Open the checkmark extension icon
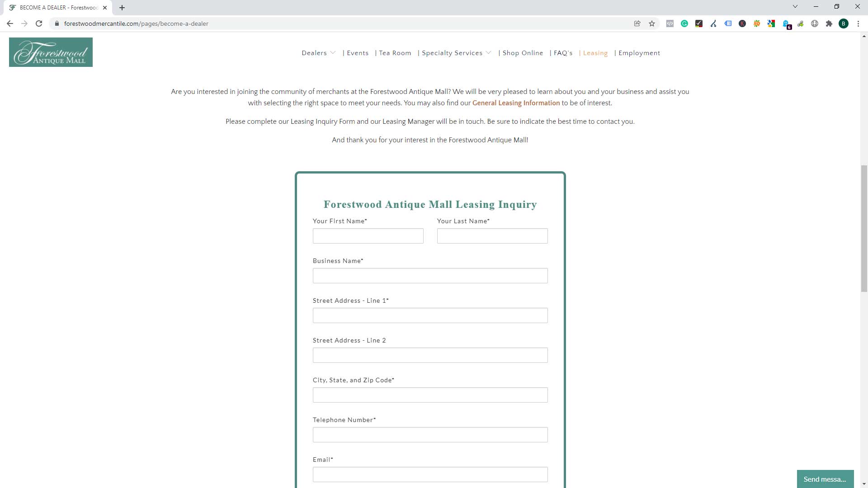 click(x=699, y=23)
